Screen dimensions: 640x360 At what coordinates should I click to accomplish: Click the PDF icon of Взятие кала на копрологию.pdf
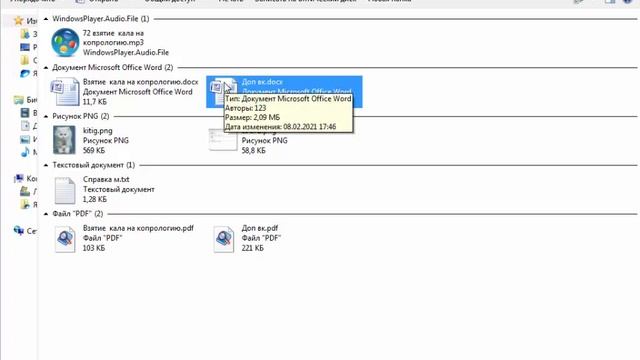click(x=65, y=239)
